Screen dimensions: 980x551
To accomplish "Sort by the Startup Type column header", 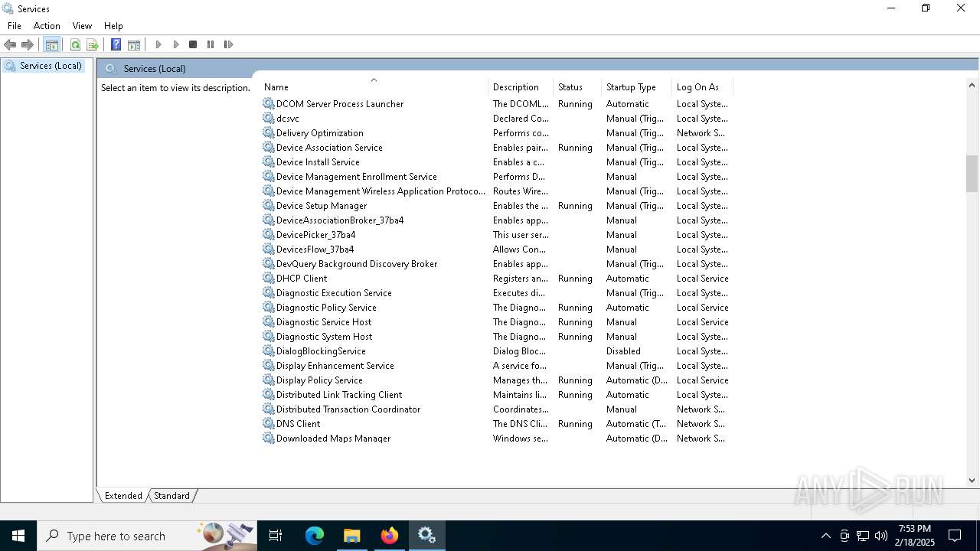I will (x=636, y=86).
